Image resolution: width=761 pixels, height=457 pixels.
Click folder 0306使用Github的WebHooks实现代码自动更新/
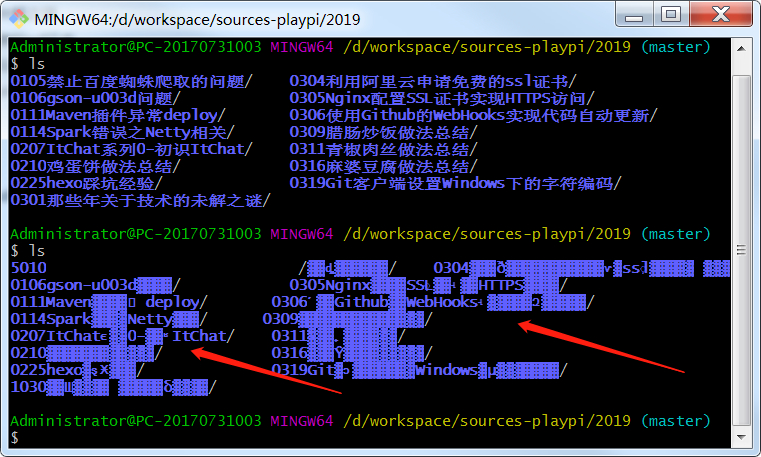click(474, 115)
